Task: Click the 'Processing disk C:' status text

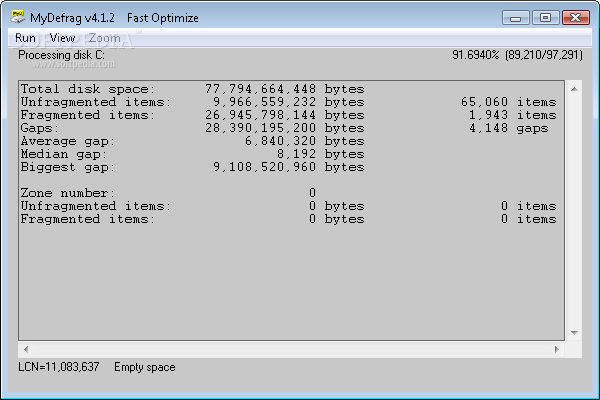Action: (61, 55)
